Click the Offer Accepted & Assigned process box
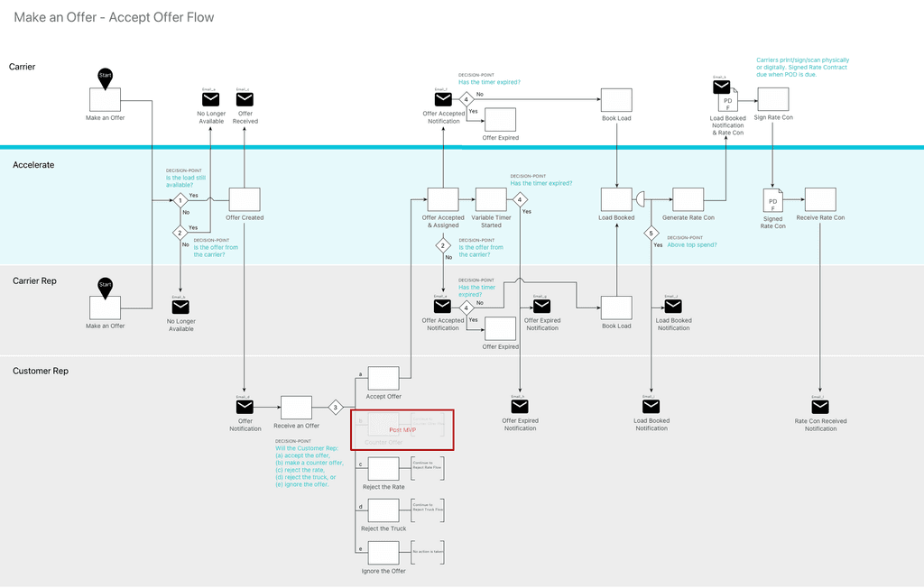This screenshot has height=588, width=924. [443, 199]
